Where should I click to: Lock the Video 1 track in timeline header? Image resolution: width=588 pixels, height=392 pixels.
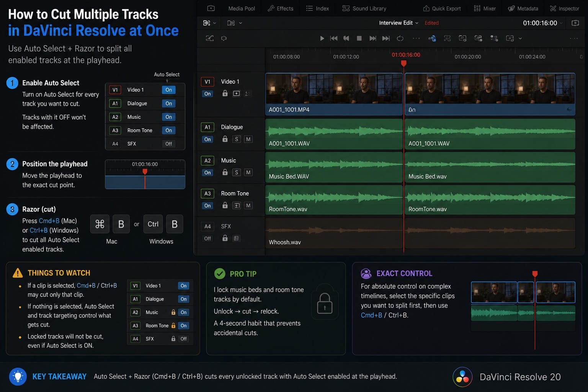[225, 93]
